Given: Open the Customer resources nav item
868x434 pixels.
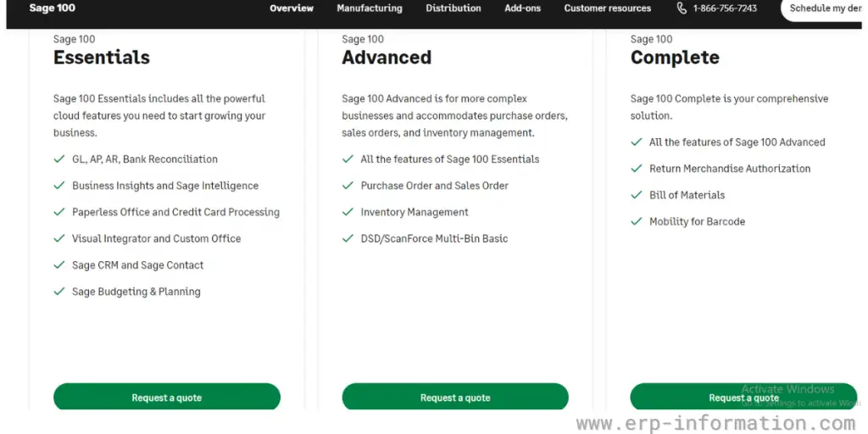Looking at the screenshot, I should coord(607,8).
